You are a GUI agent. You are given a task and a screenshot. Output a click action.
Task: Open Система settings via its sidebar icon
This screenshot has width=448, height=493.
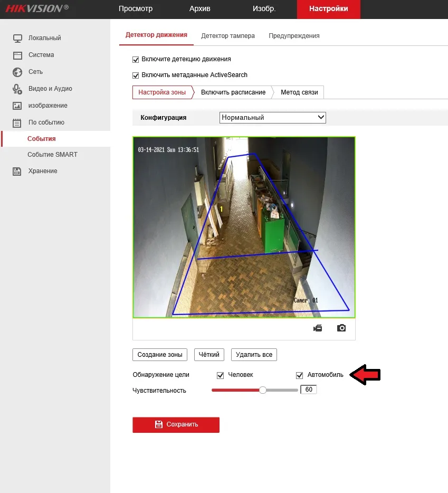pos(17,55)
